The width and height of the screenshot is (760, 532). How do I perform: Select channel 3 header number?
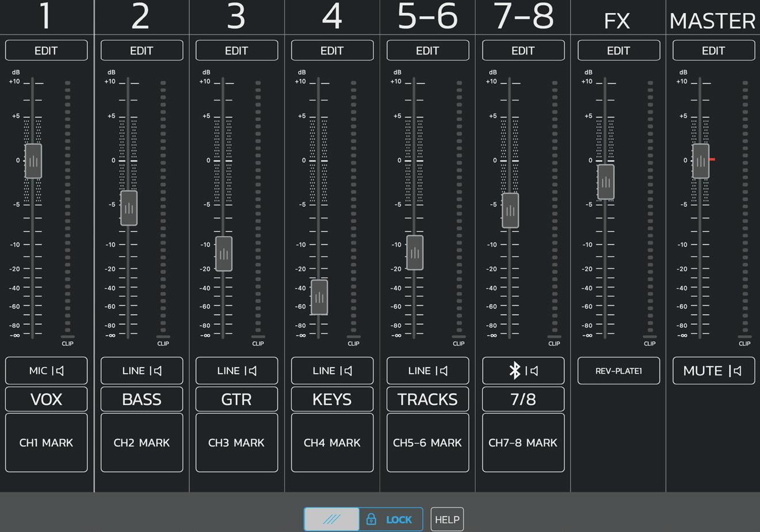click(236, 16)
